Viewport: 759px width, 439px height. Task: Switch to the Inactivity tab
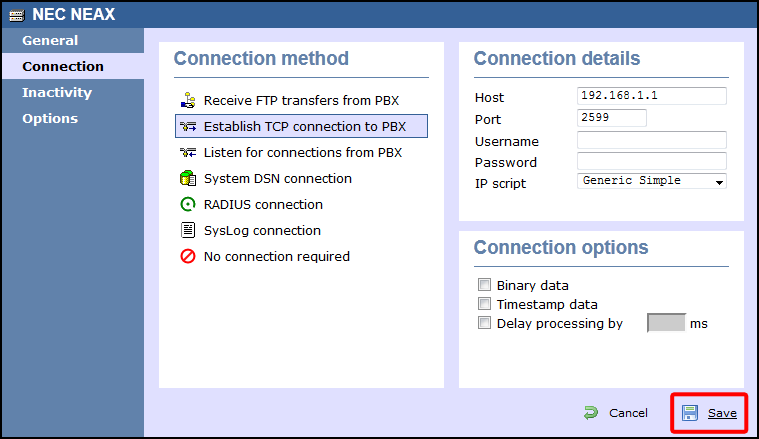pos(57,93)
